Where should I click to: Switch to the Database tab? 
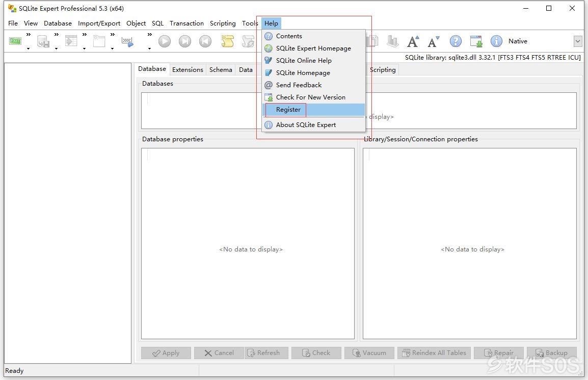152,69
